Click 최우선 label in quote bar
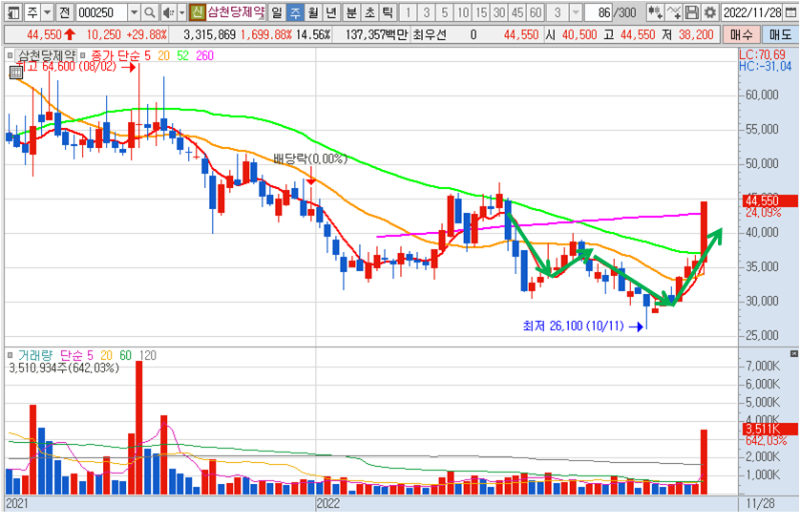This screenshot has width=800, height=512. point(429,35)
